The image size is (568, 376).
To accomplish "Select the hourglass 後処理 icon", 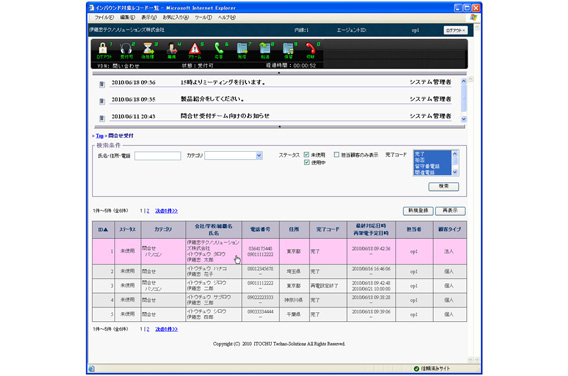I will tap(148, 50).
